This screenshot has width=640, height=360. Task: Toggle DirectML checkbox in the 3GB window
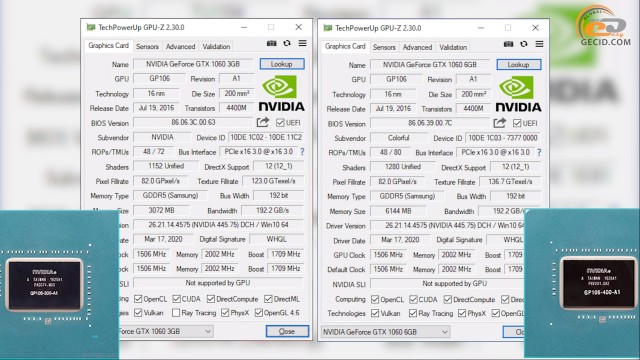[268, 299]
